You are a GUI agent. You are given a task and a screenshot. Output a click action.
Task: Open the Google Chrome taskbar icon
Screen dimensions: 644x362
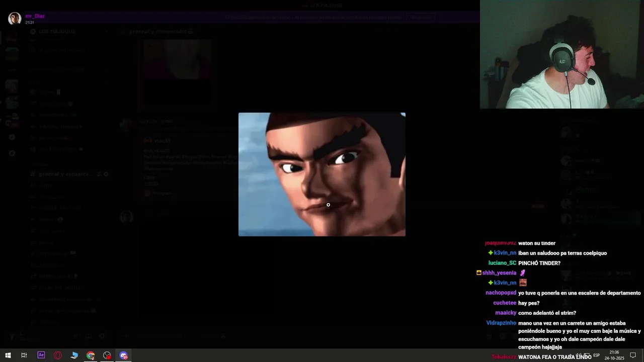click(x=91, y=355)
